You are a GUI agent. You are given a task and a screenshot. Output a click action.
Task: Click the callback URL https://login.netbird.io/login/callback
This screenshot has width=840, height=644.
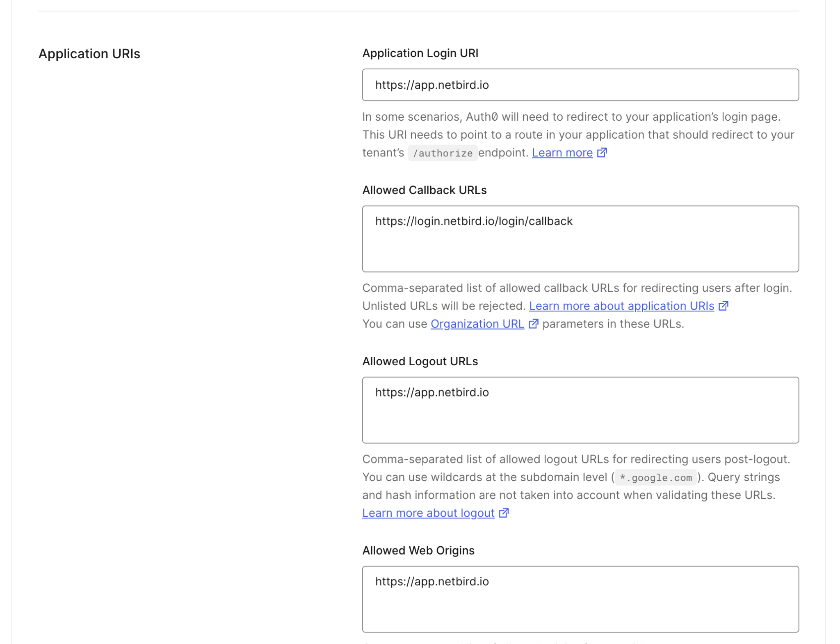(x=474, y=221)
